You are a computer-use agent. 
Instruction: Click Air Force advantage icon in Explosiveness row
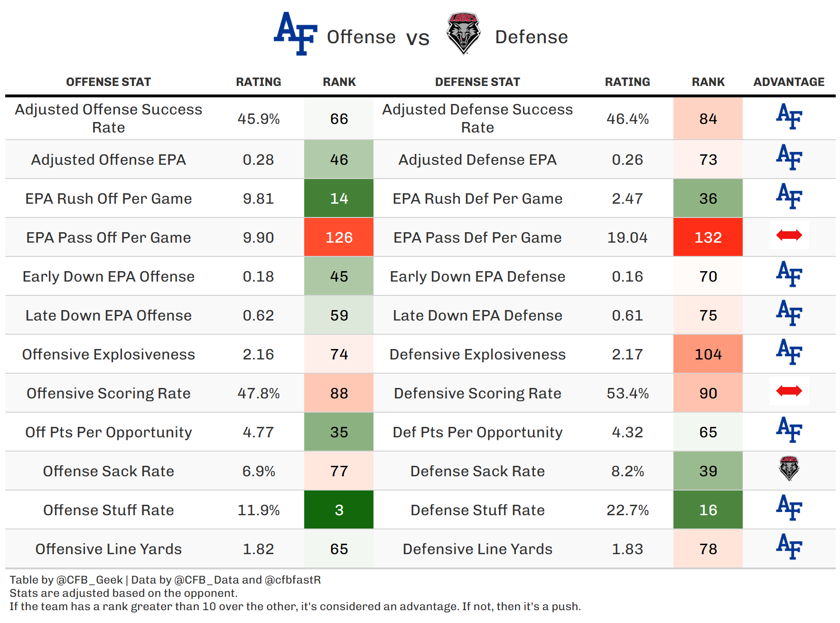click(x=789, y=352)
